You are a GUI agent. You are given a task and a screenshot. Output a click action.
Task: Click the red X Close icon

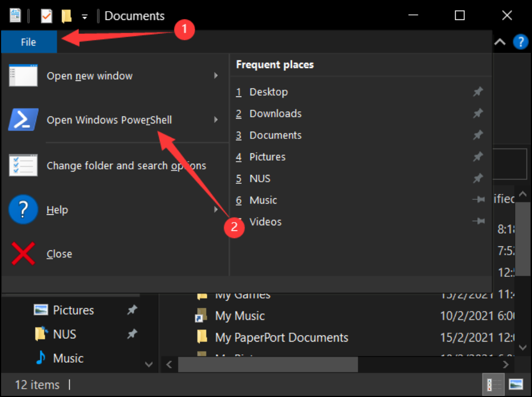(x=23, y=254)
